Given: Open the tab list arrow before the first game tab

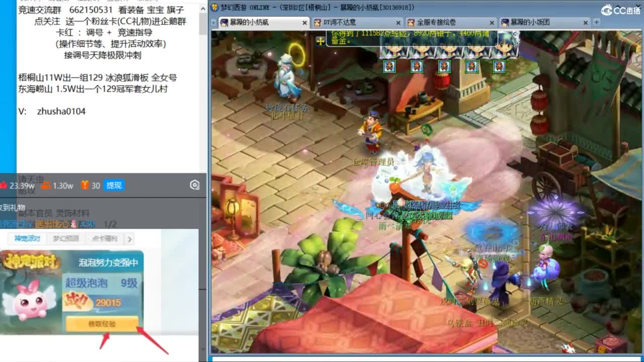Looking at the screenshot, I should pos(214,23).
